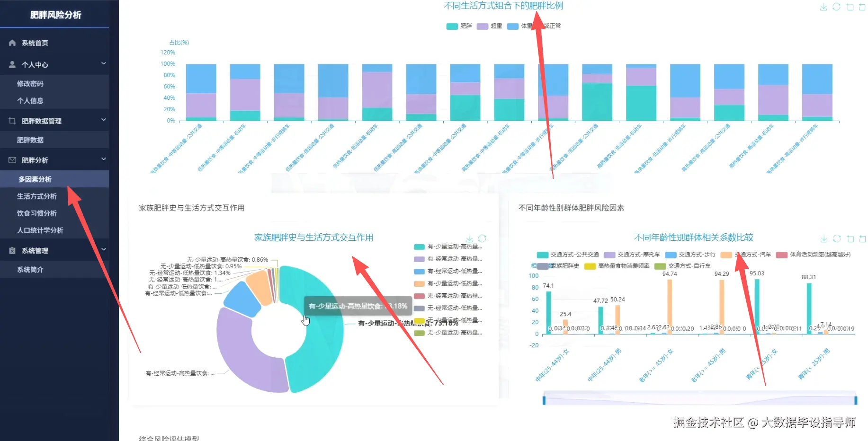Toggle the blue 有-经常运动-低热量 legend entry
Screen dimensions: 868x441
coord(447,271)
